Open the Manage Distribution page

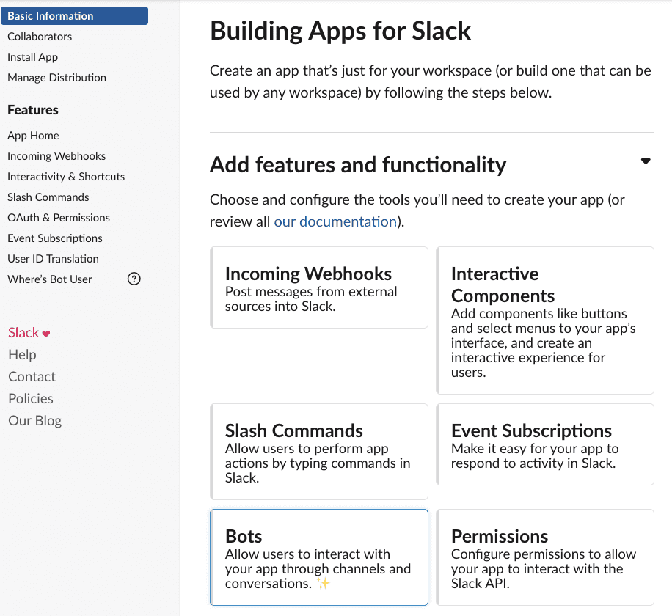[56, 77]
